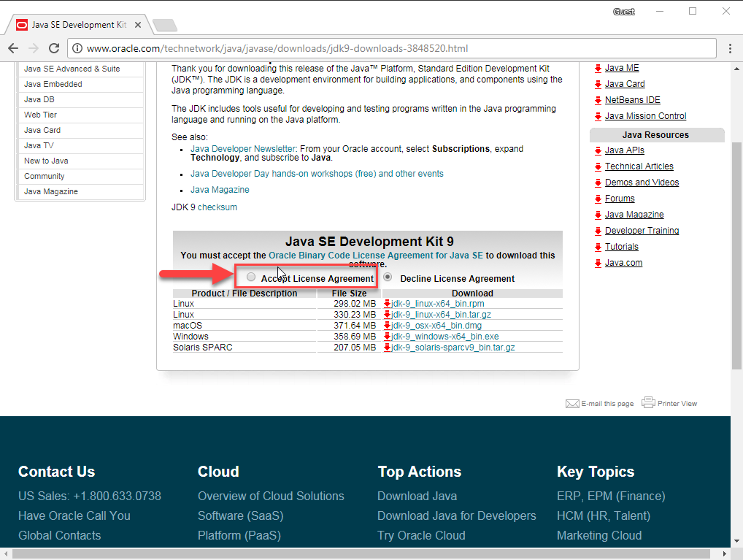Open the Java Magazine sidebar menu item
The width and height of the screenshot is (743, 560).
coord(51,191)
